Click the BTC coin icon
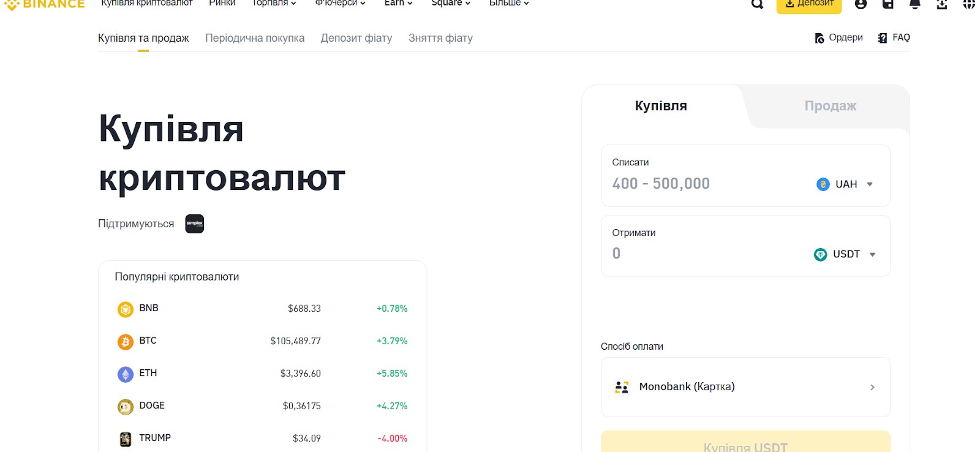This screenshot has height=452, width=980. 126,342
